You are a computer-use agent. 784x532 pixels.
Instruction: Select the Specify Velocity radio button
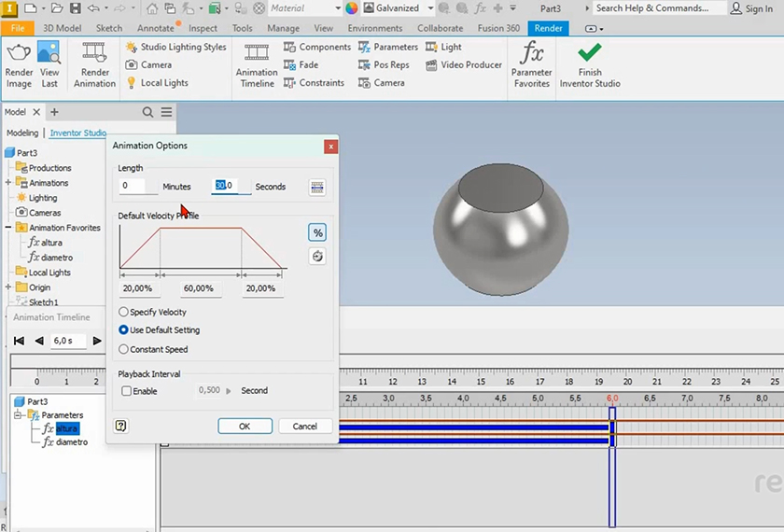pyautogui.click(x=124, y=312)
